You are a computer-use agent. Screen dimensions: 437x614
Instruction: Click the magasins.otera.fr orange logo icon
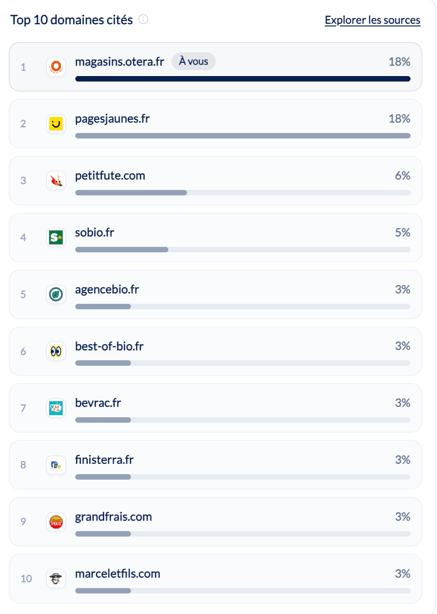point(56,67)
